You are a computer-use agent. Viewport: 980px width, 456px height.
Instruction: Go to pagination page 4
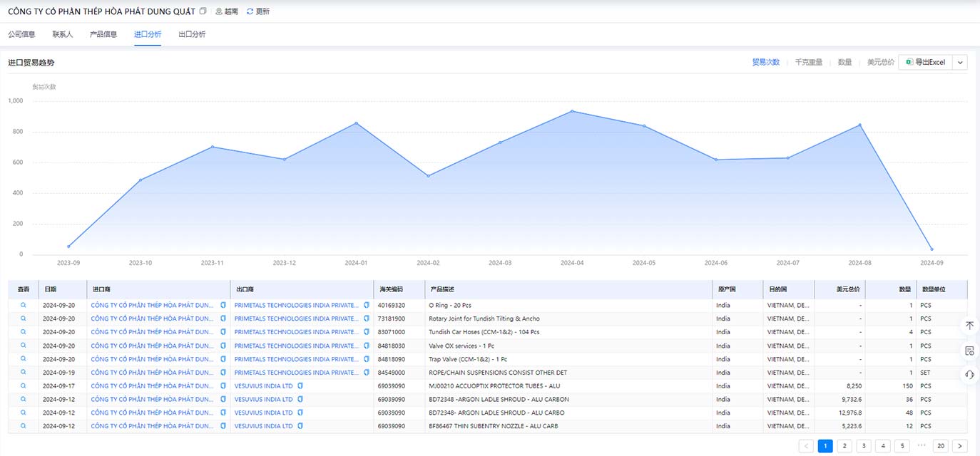[x=883, y=446]
